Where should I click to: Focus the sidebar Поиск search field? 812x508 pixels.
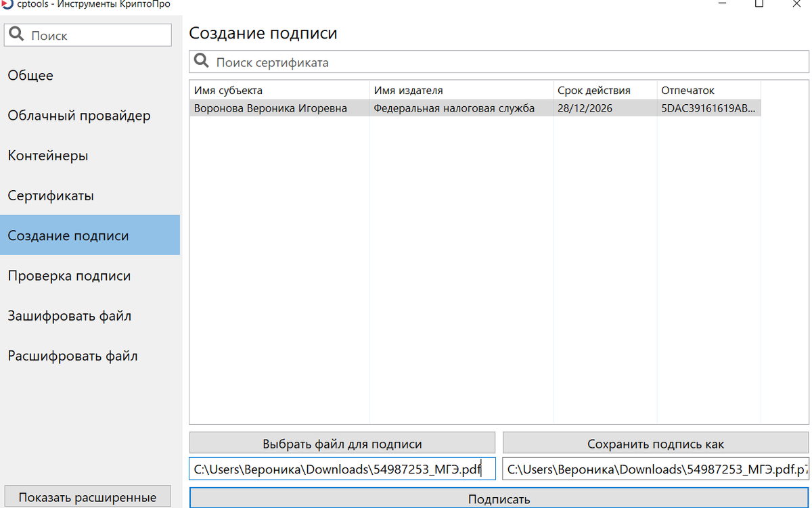click(x=88, y=35)
